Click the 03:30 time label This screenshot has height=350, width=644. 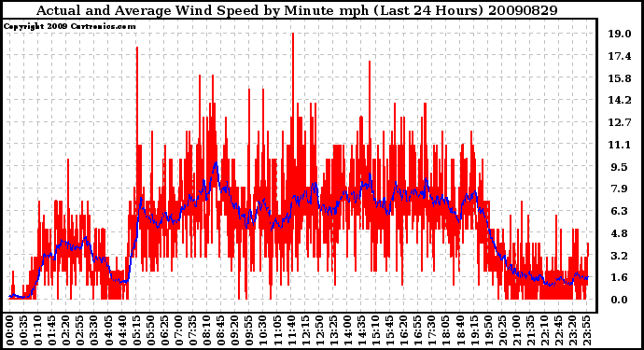94,331
